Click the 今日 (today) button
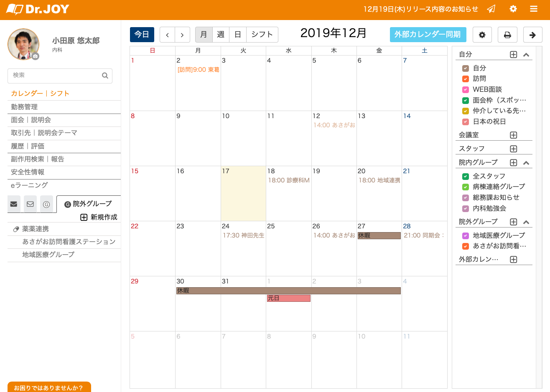Image resolution: width=550 pixels, height=392 pixels. coord(142,35)
